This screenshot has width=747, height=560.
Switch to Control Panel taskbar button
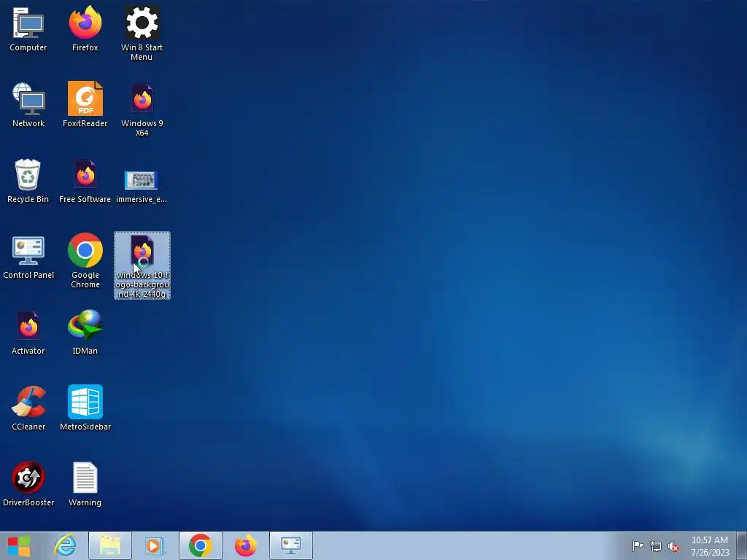click(291, 545)
